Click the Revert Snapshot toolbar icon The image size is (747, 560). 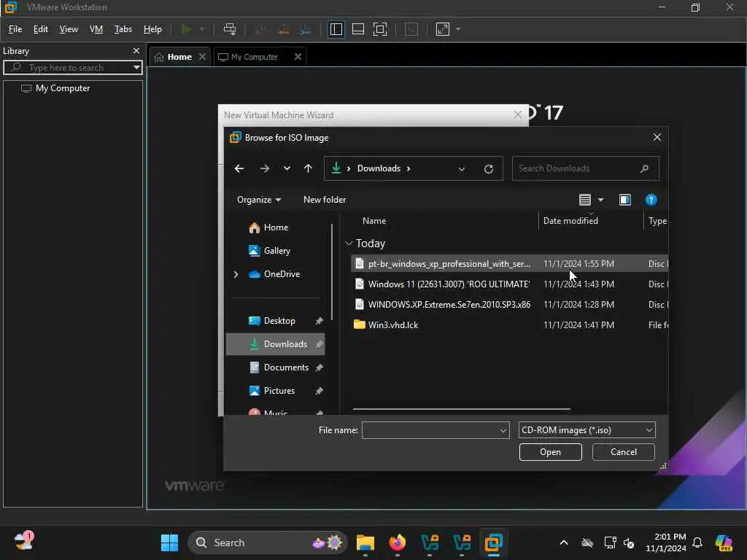click(x=283, y=29)
